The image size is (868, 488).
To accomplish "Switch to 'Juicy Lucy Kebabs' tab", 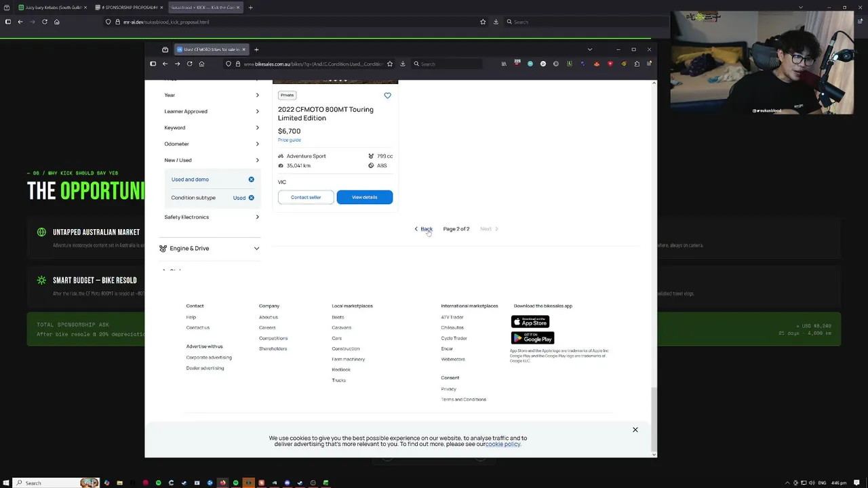I will tap(52, 7).
